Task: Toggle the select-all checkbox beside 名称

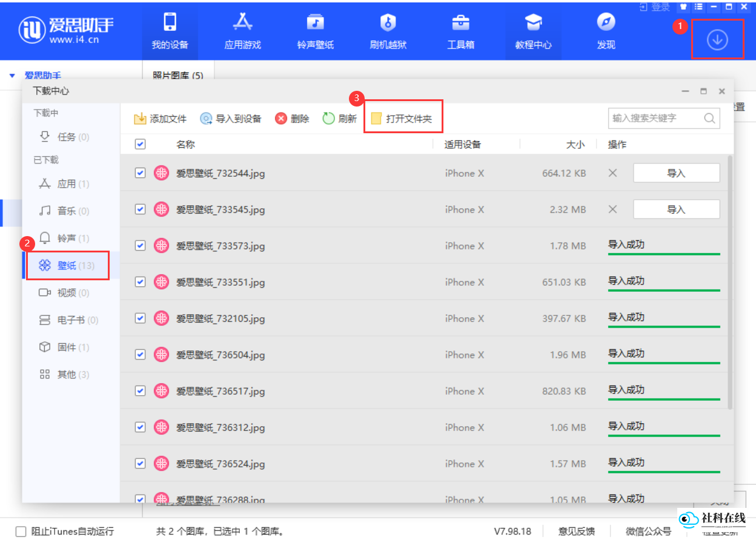Action: coord(140,144)
